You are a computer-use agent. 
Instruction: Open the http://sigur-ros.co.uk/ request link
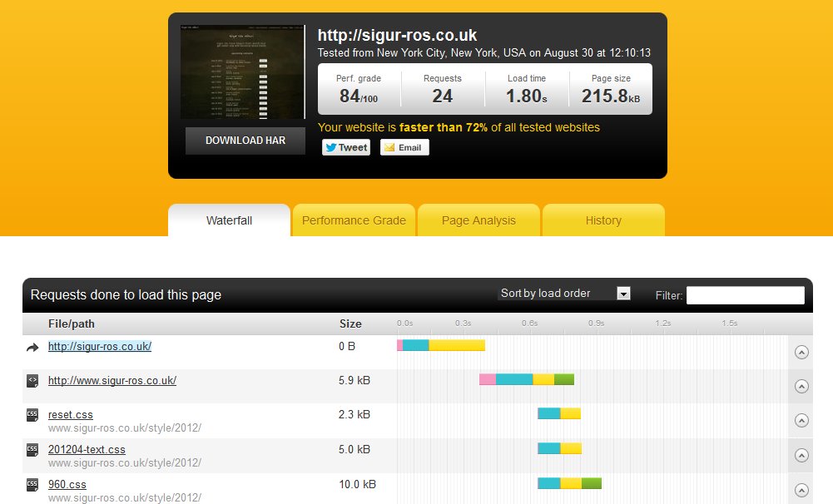click(100, 346)
